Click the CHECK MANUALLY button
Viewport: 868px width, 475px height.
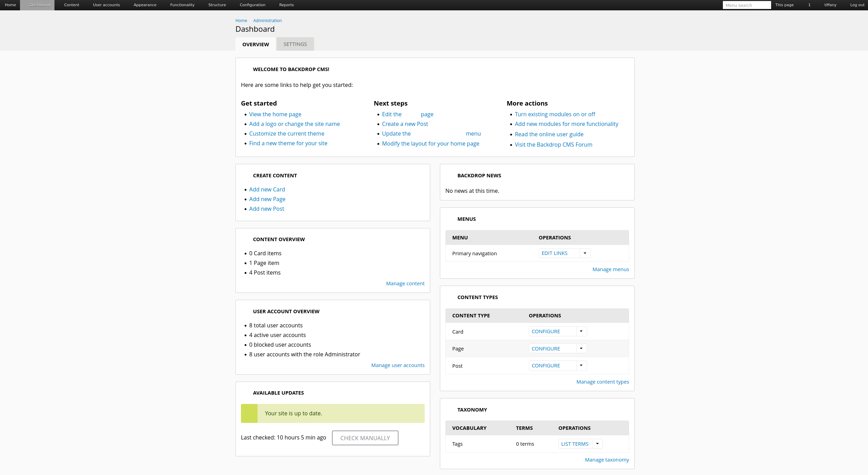(365, 438)
